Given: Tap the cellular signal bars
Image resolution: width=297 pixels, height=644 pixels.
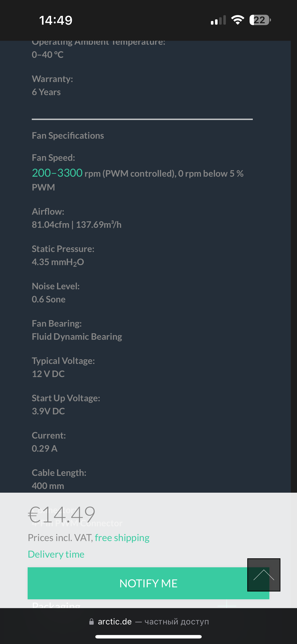Looking at the screenshot, I should tap(218, 20).
